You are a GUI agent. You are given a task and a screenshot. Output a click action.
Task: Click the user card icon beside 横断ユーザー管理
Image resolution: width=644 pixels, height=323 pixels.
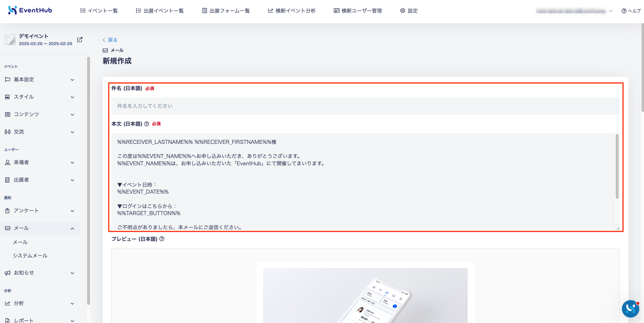point(337,11)
